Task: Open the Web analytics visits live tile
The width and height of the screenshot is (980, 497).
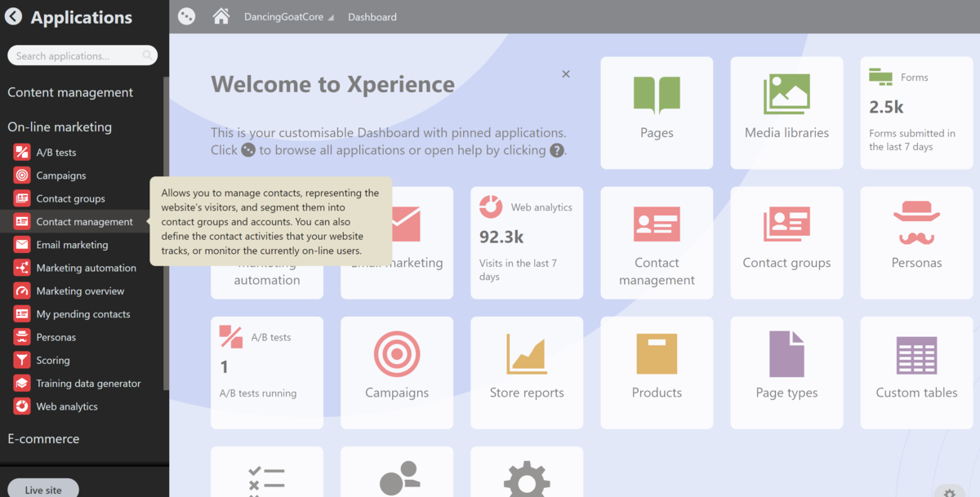Action: pos(527,242)
